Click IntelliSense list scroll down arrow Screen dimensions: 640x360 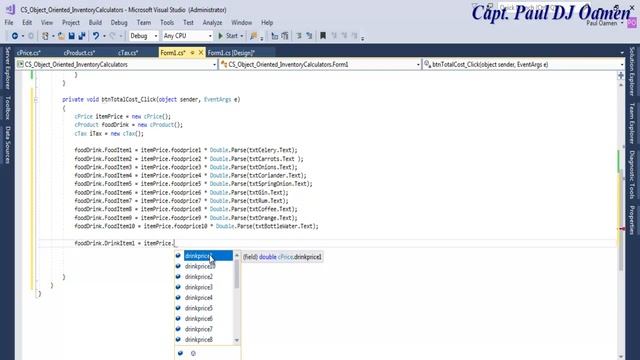click(237, 340)
